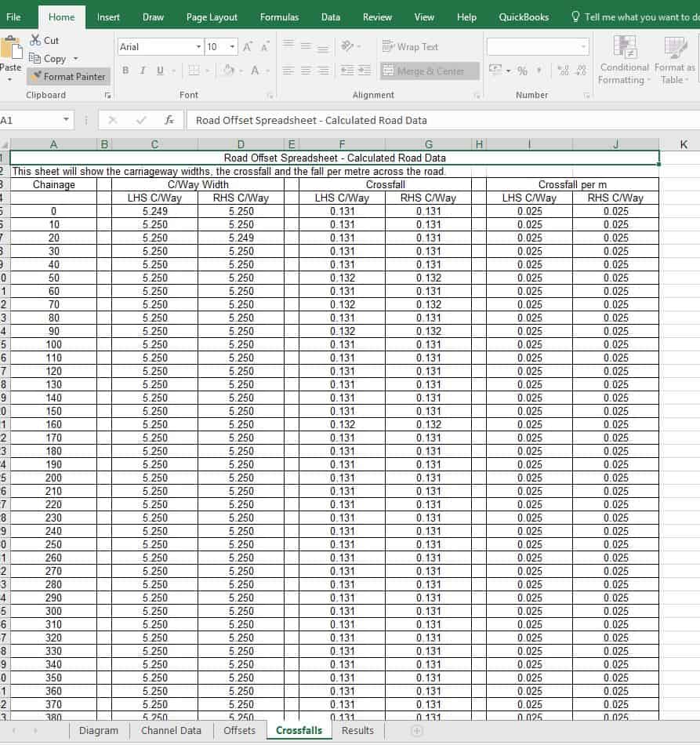
Task: Click the Format as Table icon
Action: click(675, 47)
